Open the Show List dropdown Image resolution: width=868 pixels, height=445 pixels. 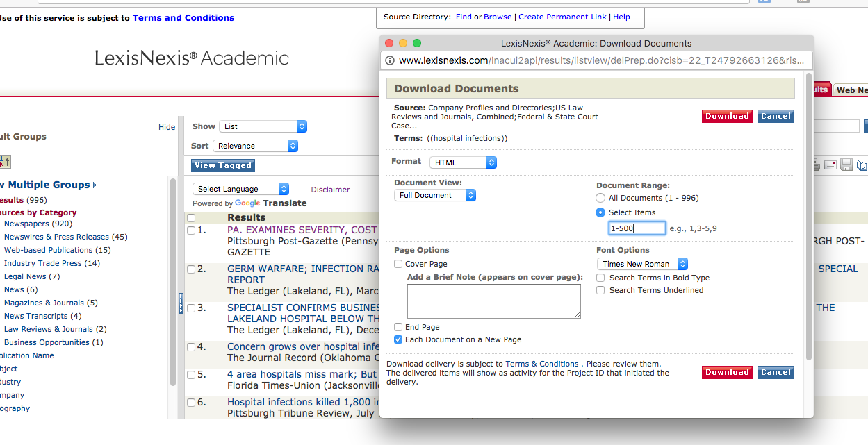pyautogui.click(x=263, y=126)
